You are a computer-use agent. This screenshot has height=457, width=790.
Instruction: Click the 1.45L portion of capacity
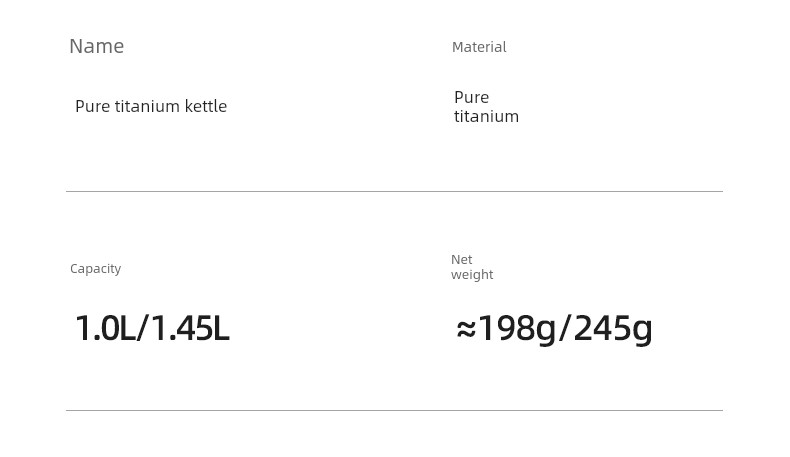click(190, 329)
